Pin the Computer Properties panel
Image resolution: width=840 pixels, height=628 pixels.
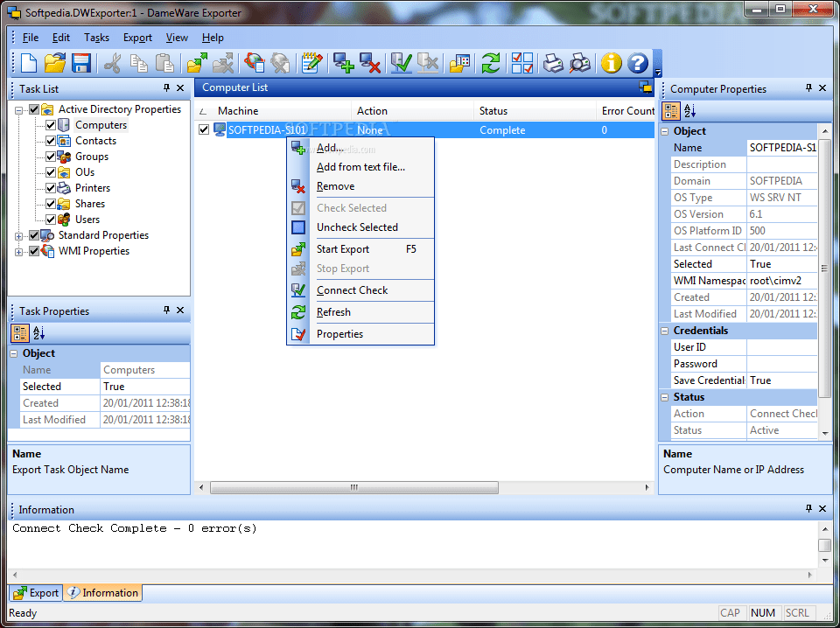(x=808, y=87)
